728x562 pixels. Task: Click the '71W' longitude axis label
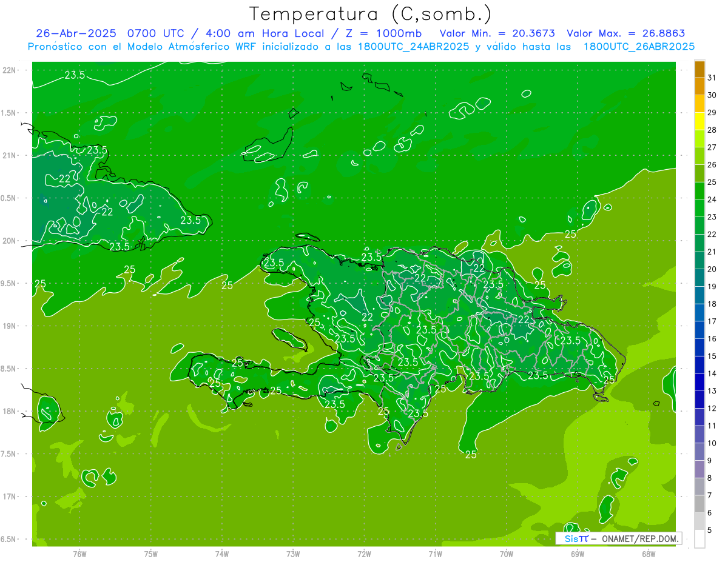pyautogui.click(x=435, y=554)
